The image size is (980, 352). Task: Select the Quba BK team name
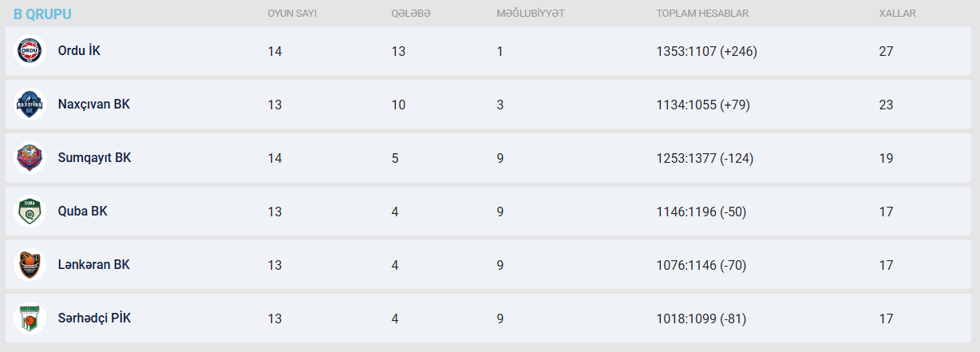[x=82, y=212]
